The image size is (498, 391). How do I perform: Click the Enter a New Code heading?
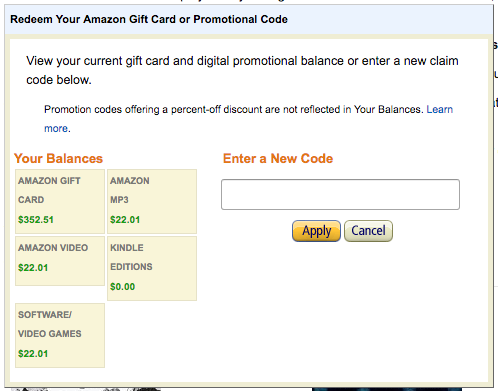click(278, 158)
